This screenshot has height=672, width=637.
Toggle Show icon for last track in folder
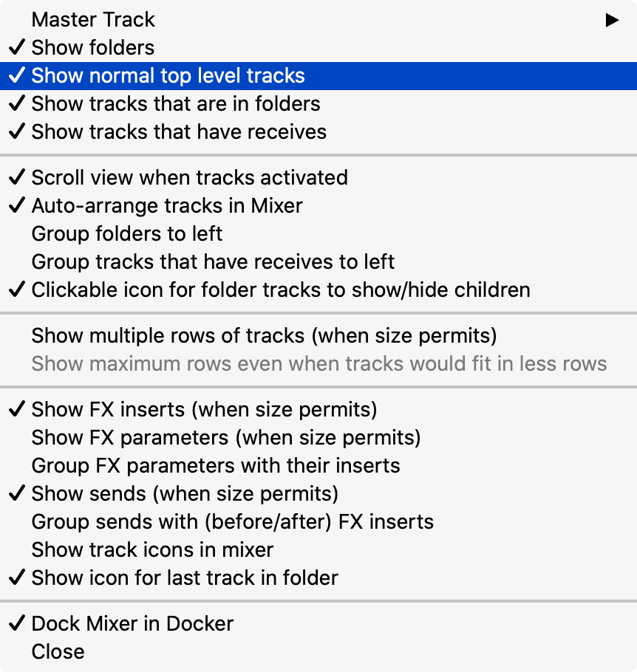[x=185, y=578]
